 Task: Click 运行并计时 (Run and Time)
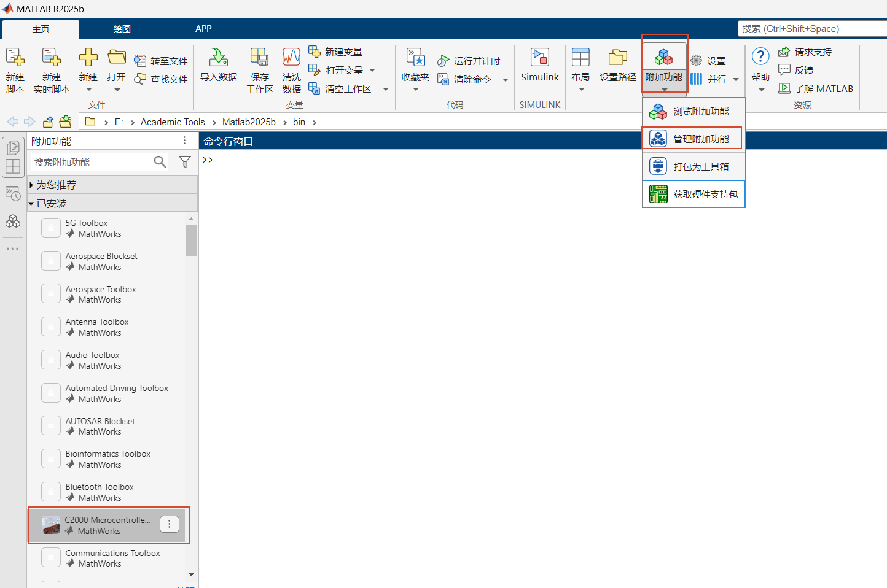click(x=469, y=61)
